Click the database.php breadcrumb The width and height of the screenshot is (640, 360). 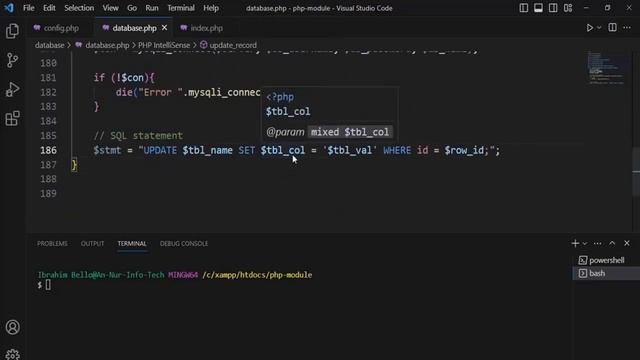[107, 45]
